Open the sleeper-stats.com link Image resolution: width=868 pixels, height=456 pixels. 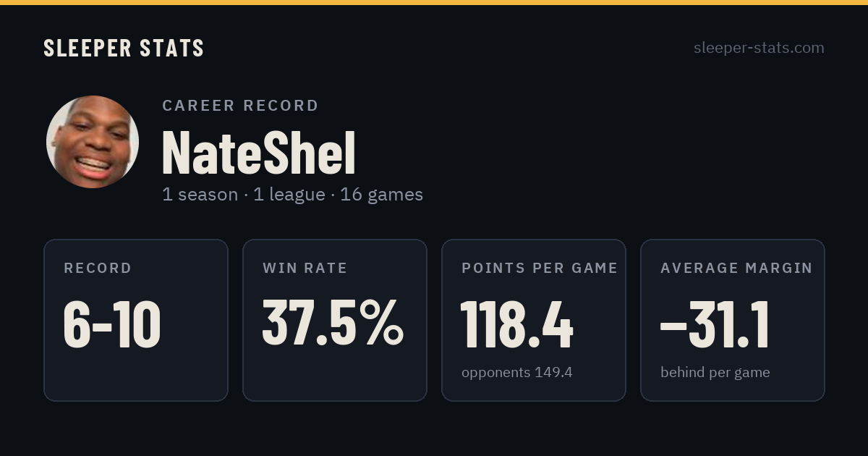[x=759, y=48]
